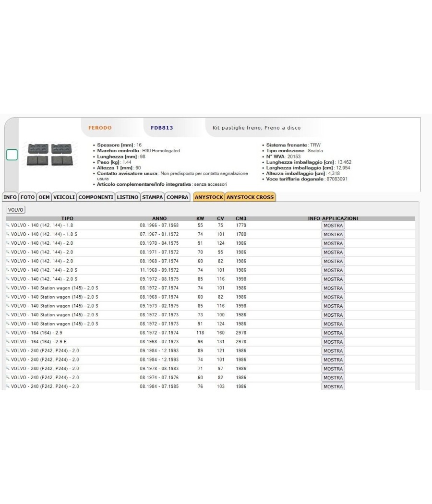The width and height of the screenshot is (432, 504).
Task: Open the OEM tab
Action: (44, 197)
